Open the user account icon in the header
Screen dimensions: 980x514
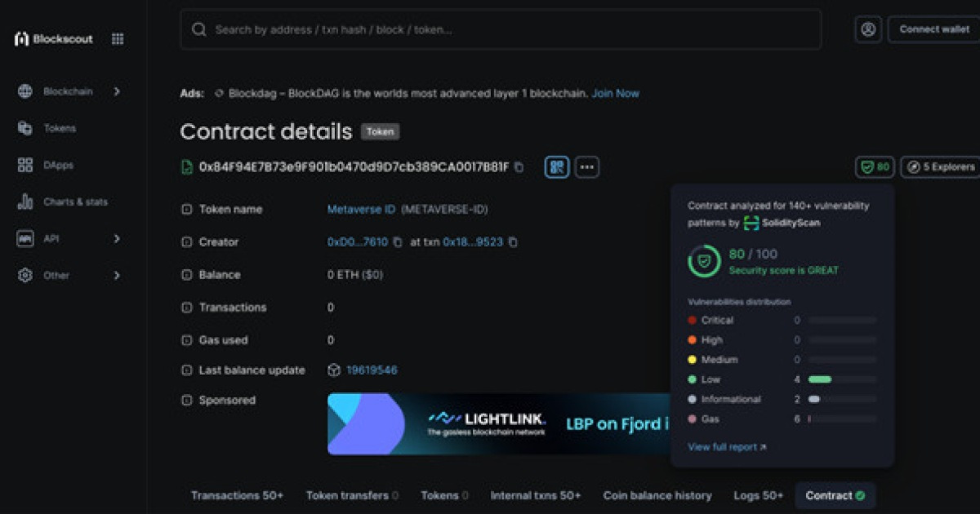(867, 29)
